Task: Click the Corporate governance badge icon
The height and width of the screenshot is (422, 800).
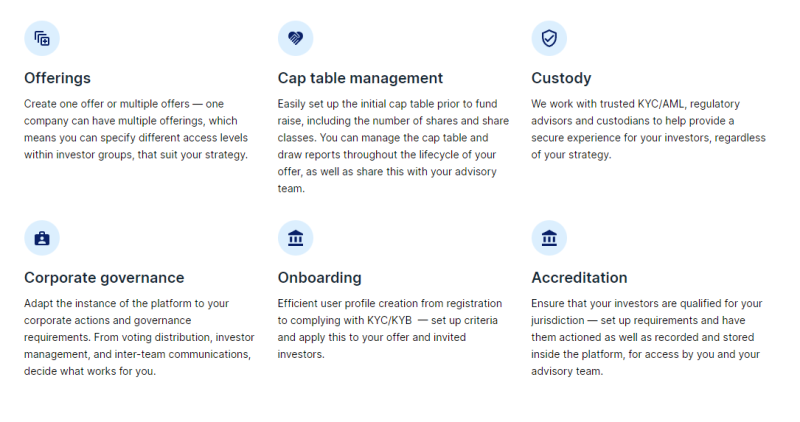Action: tap(42, 238)
